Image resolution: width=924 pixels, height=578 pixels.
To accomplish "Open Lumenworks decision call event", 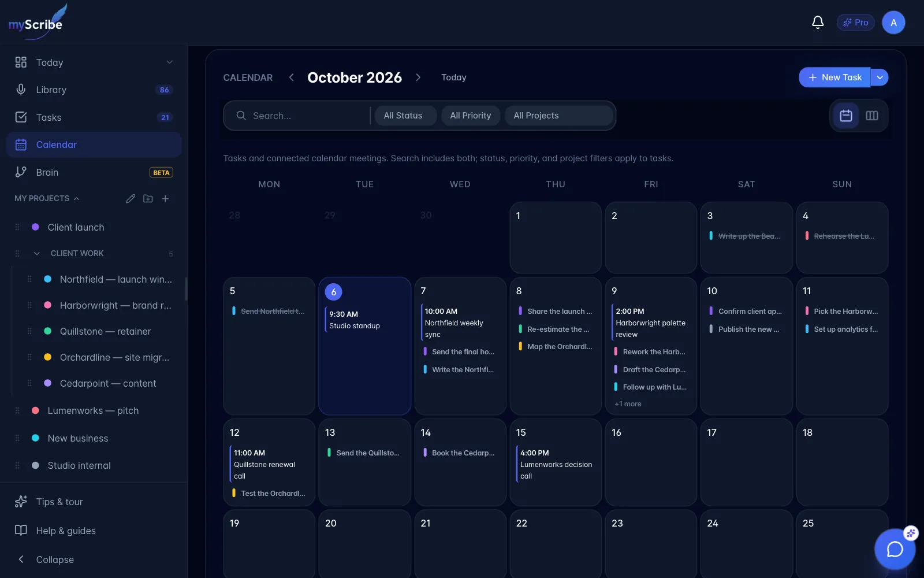I will (556, 464).
